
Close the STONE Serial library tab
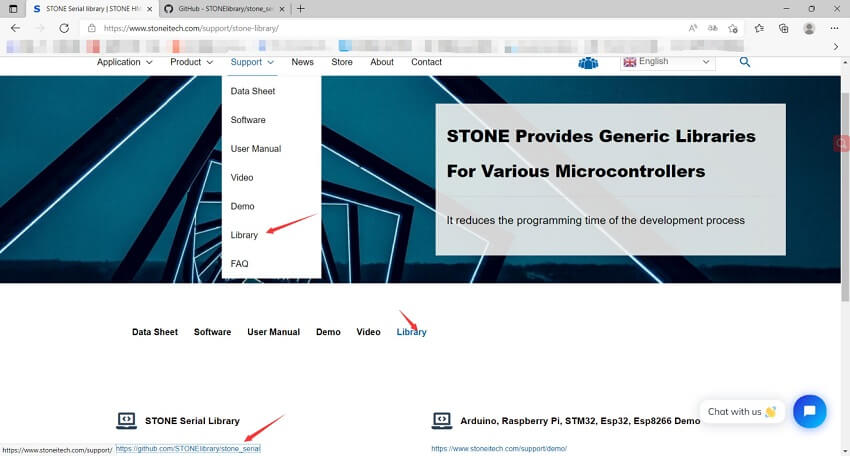pyautogui.click(x=150, y=9)
